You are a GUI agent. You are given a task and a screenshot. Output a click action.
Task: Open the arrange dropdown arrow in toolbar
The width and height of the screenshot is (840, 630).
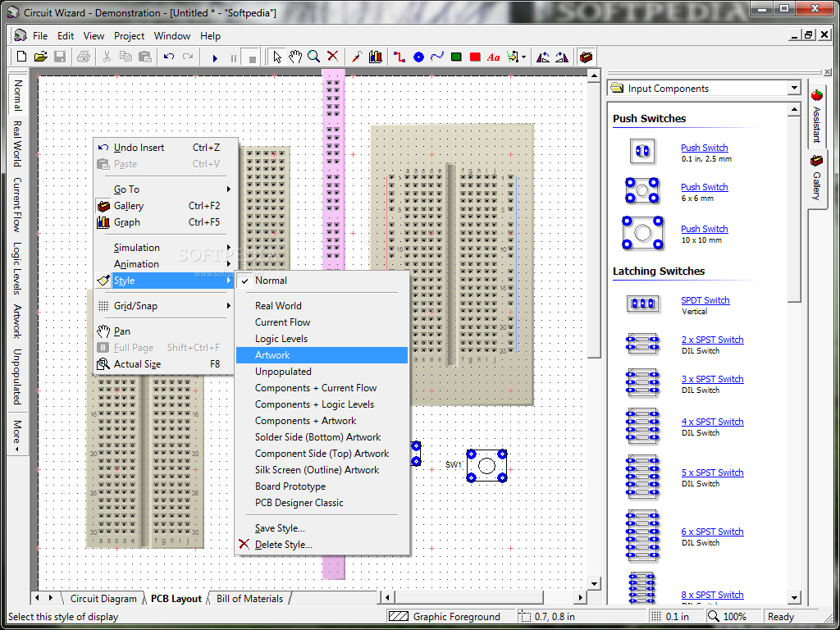pos(523,57)
